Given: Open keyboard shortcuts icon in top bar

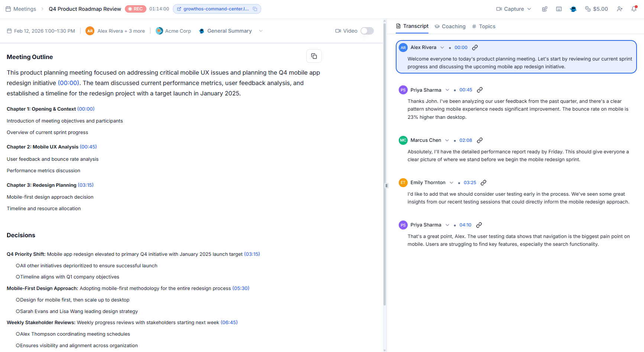Looking at the screenshot, I should [x=559, y=9].
